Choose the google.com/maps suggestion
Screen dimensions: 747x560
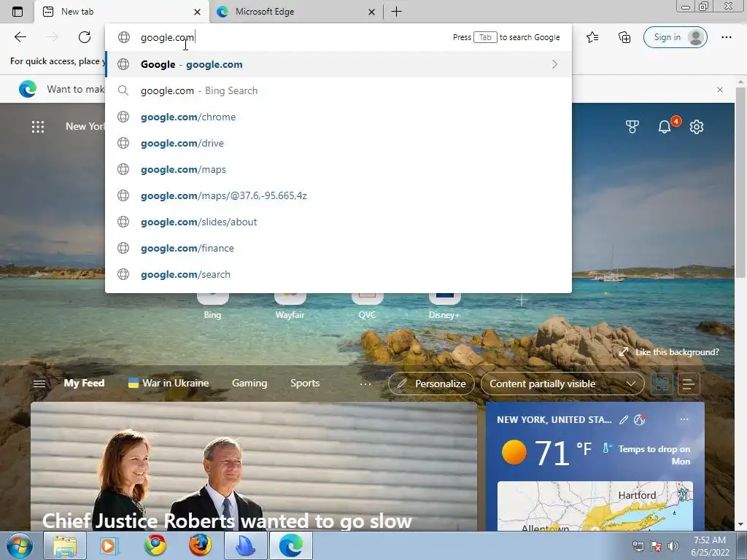[338, 169]
